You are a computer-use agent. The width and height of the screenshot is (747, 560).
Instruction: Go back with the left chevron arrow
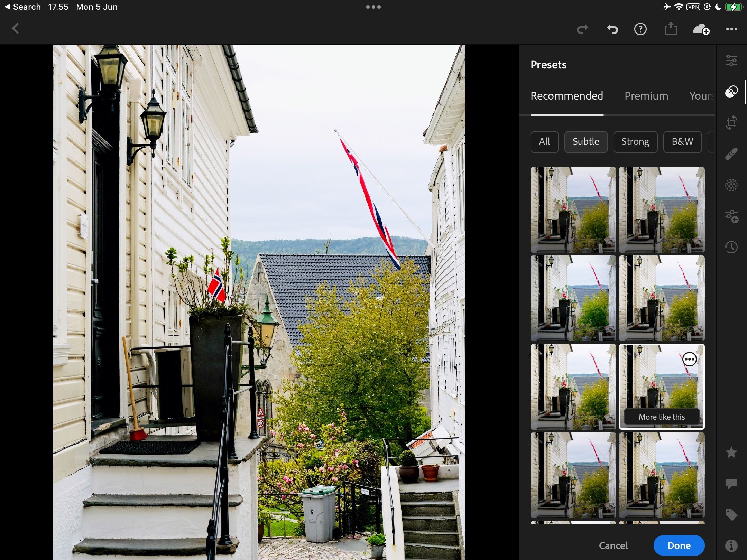pyautogui.click(x=15, y=29)
